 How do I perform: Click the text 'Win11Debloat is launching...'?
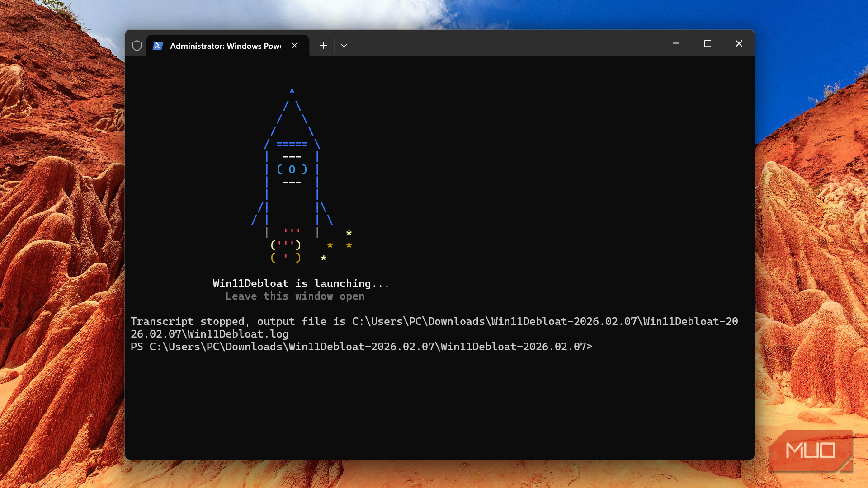pyautogui.click(x=301, y=283)
